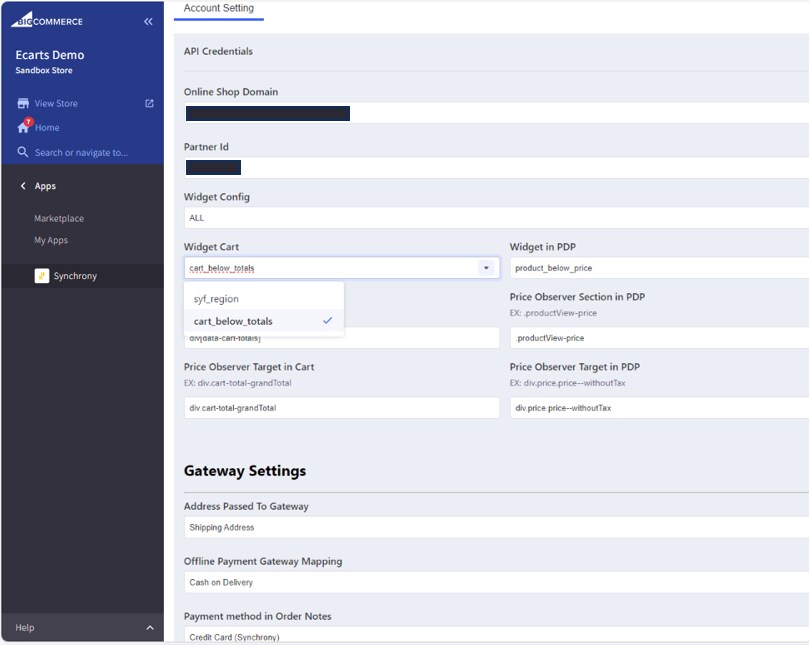Click the Widget in PDP input field
Viewport: 809px width, 645px height.
tap(660, 267)
